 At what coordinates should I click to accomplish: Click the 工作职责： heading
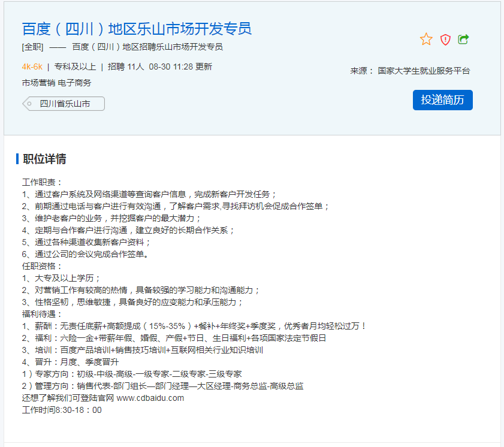(42, 182)
